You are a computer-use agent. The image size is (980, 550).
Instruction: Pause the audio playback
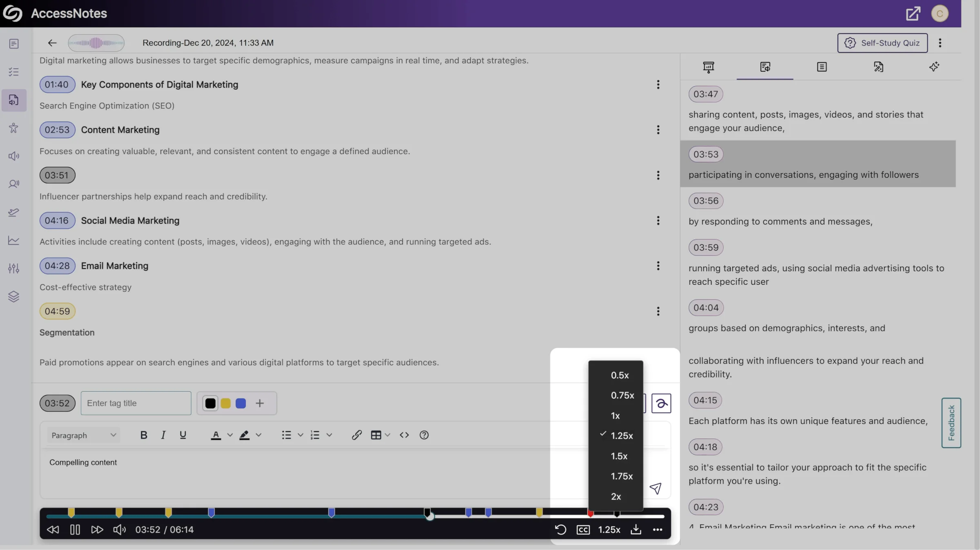(75, 530)
